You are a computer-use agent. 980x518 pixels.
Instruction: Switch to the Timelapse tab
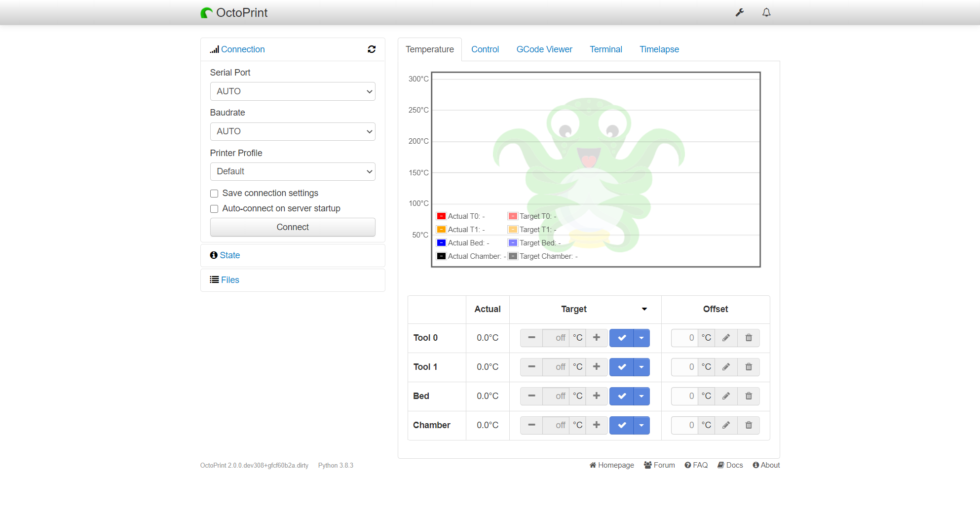[659, 49]
